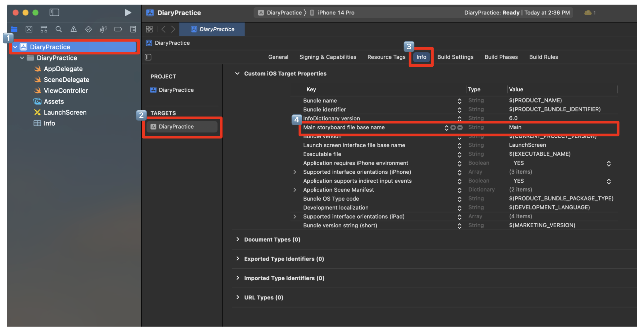Toggle the navigator sidebar visibility
The image size is (644, 332).
click(x=54, y=13)
